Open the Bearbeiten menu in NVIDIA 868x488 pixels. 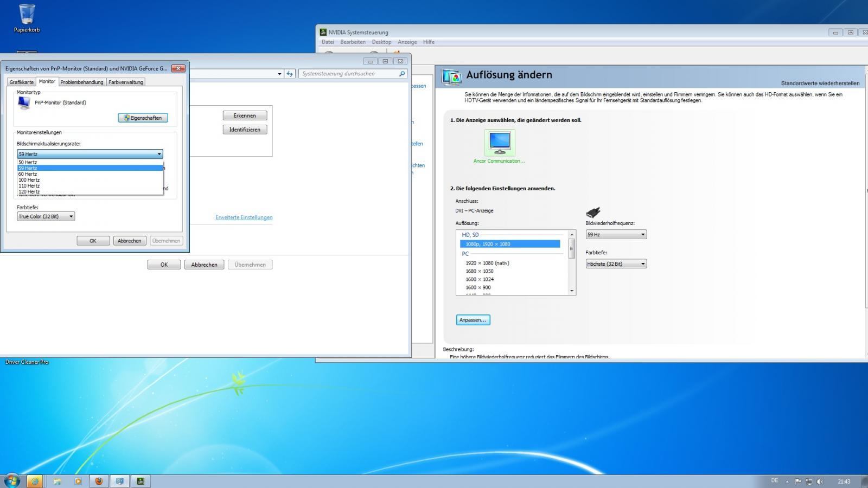(353, 42)
